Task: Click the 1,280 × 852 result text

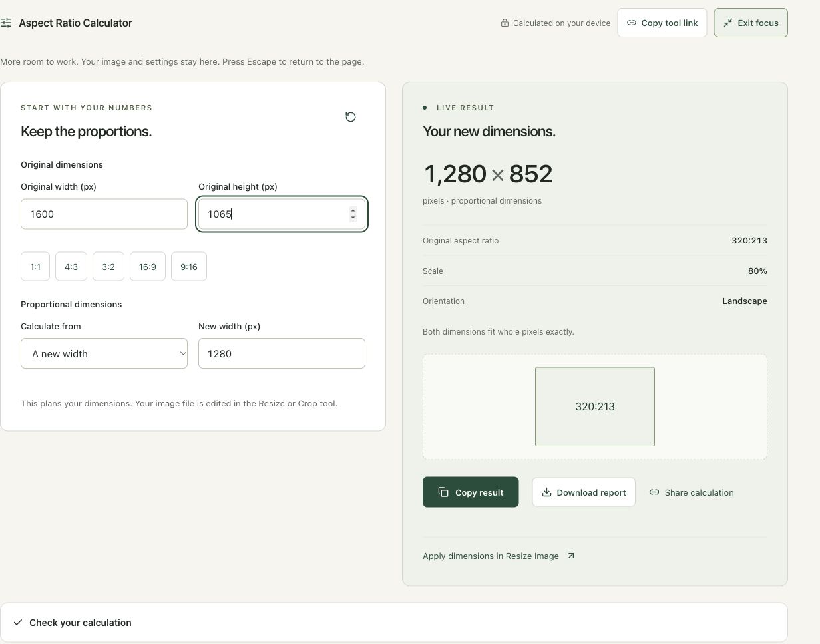Action: [489, 174]
